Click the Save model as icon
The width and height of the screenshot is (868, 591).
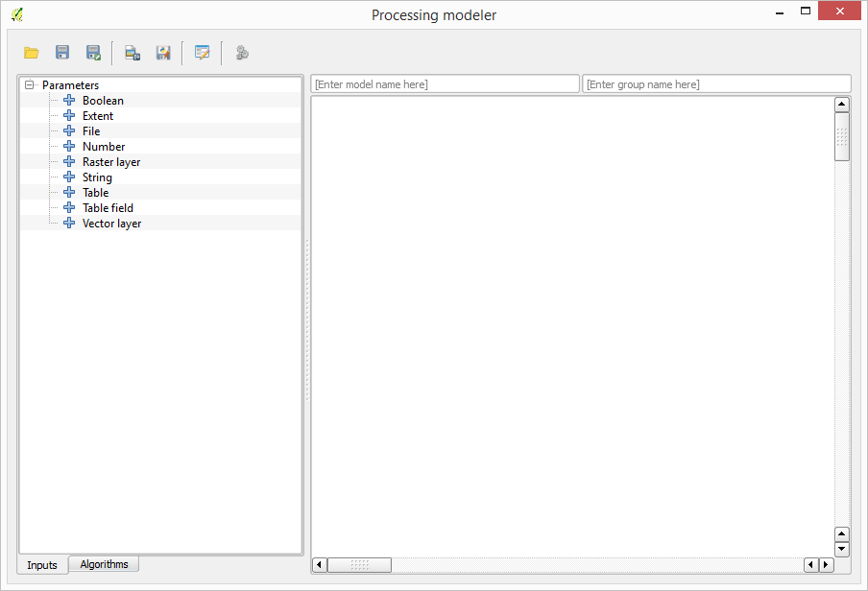coord(93,53)
